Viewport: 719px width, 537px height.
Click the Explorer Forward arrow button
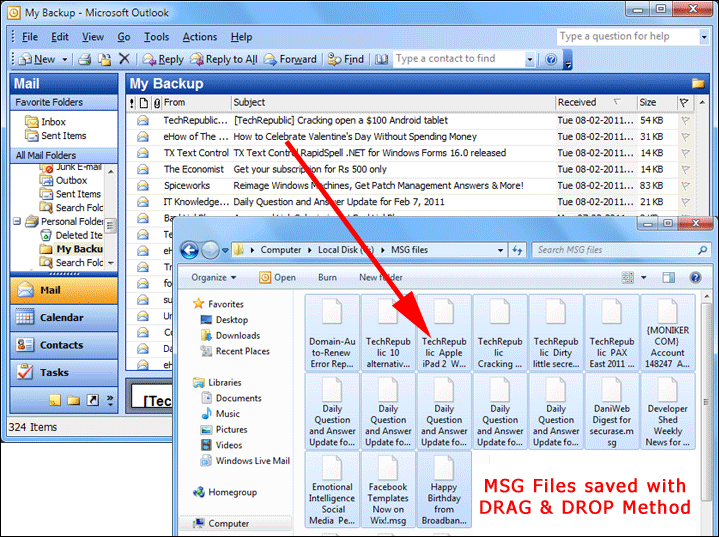(x=210, y=250)
